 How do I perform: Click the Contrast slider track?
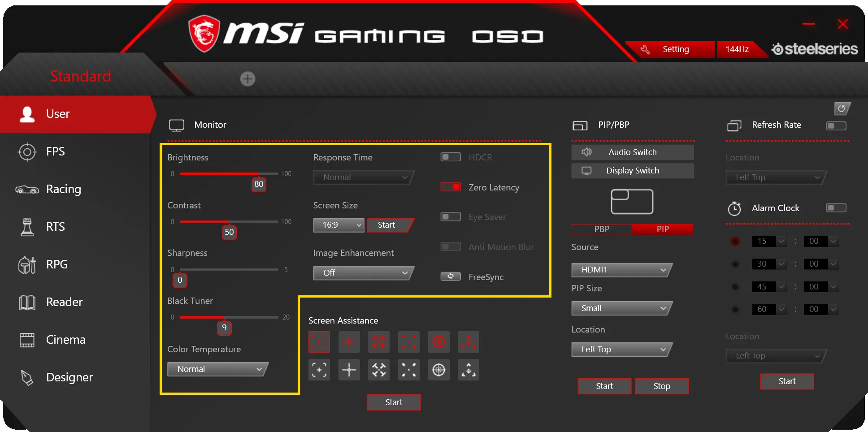click(229, 222)
